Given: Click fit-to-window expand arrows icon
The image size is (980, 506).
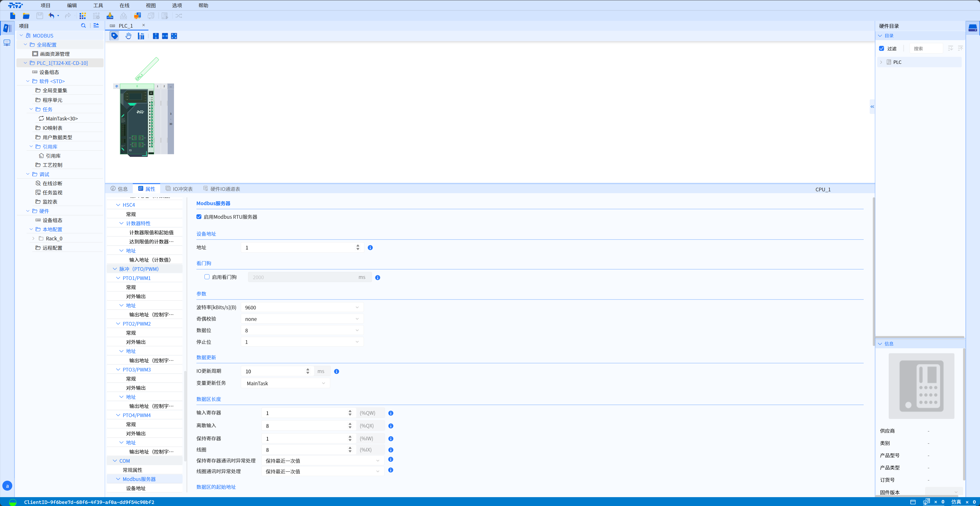Looking at the screenshot, I should coord(174,36).
